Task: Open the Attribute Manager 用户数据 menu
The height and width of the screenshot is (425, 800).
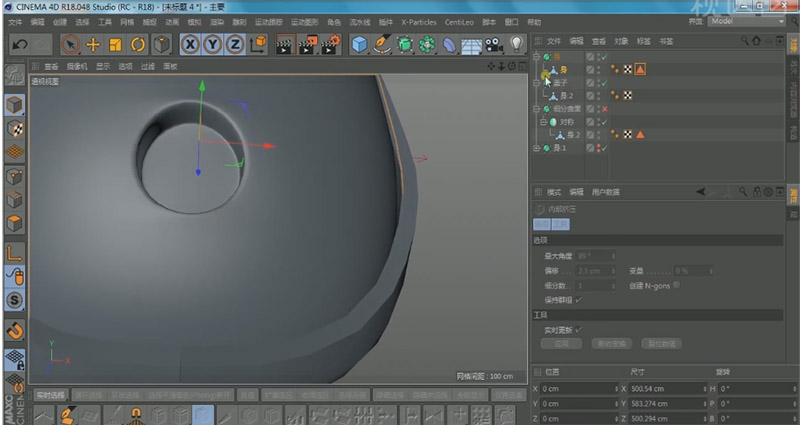Action: point(606,192)
